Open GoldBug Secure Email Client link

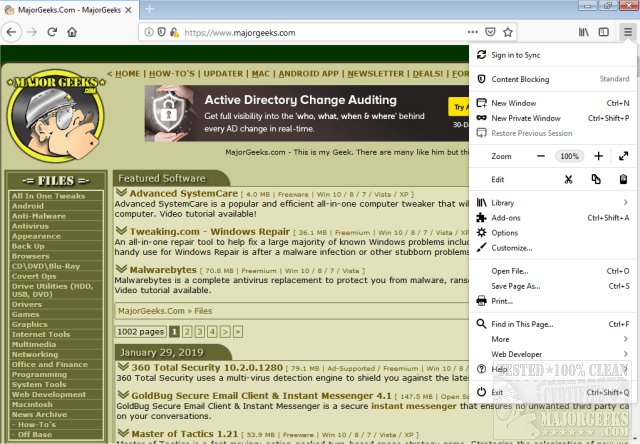[261, 396]
